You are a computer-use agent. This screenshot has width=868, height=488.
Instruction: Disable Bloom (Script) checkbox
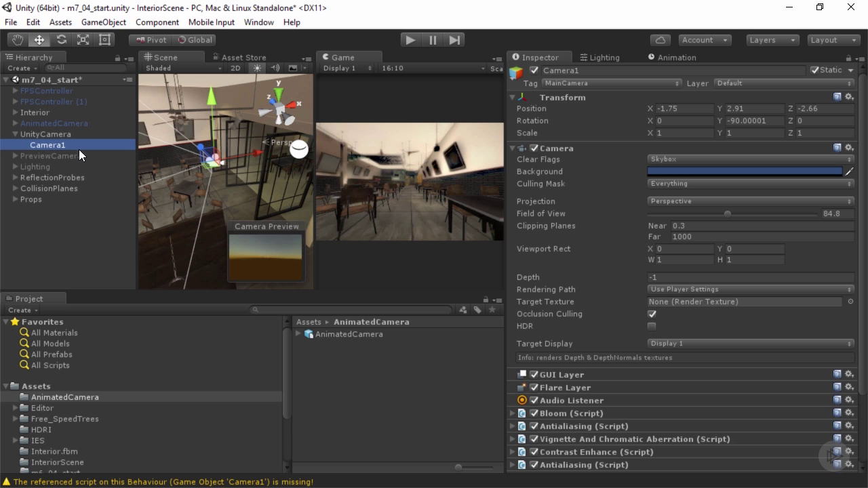point(534,413)
